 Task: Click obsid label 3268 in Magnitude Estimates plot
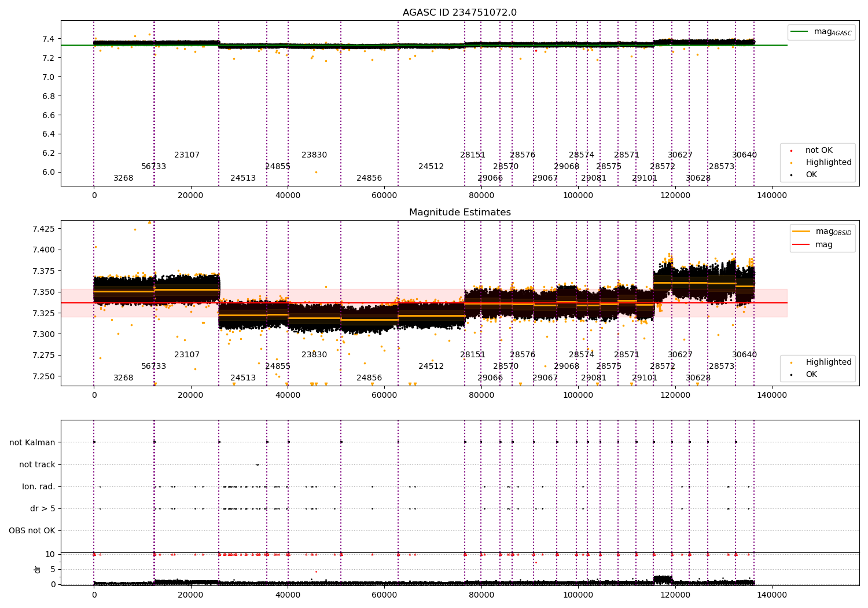[123, 378]
